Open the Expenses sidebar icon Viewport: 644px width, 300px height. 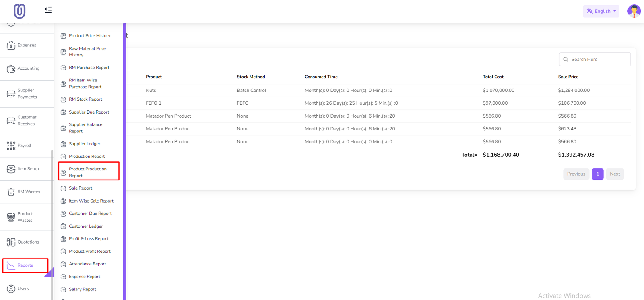(x=11, y=46)
